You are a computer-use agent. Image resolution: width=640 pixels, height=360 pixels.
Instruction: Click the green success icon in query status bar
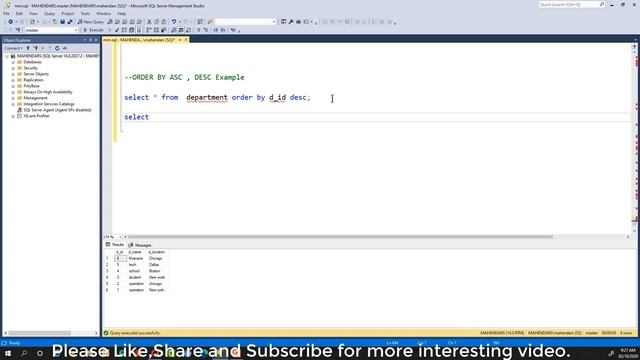[106, 333]
